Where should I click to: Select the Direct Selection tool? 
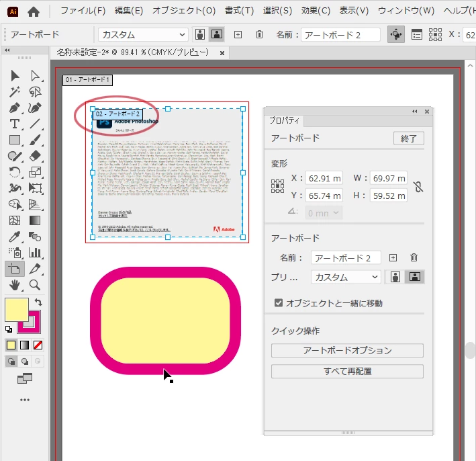click(35, 76)
